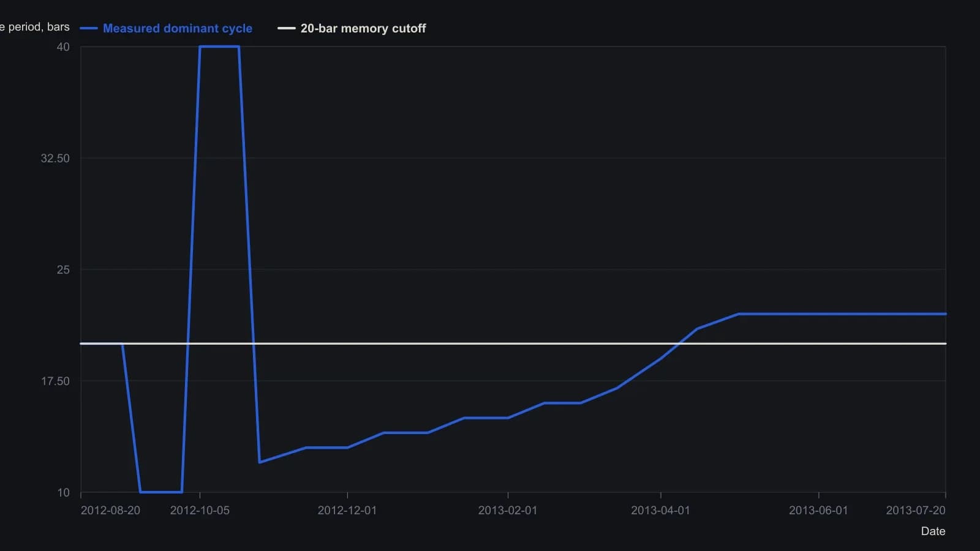The width and height of the screenshot is (980, 551).
Task: Click the y-axis value 25
Action: pyautogui.click(x=63, y=269)
